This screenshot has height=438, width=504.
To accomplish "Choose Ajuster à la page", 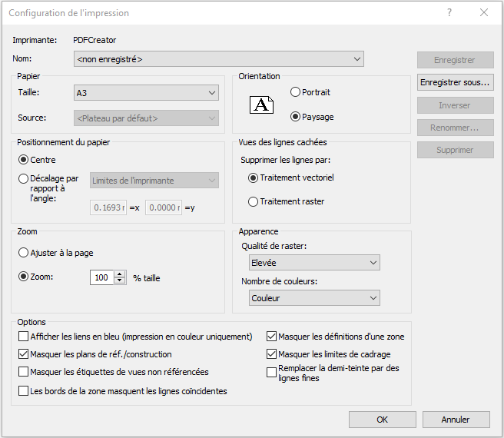I will tap(24, 253).
